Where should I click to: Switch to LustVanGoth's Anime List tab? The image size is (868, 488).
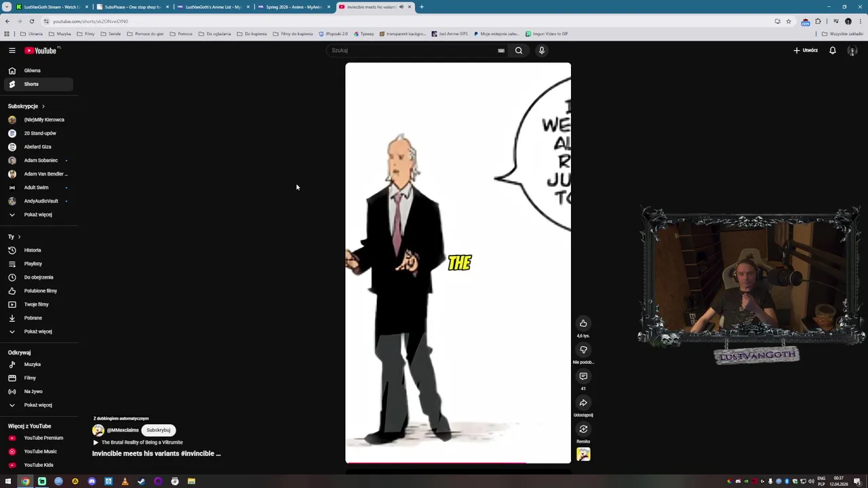pyautogui.click(x=213, y=7)
